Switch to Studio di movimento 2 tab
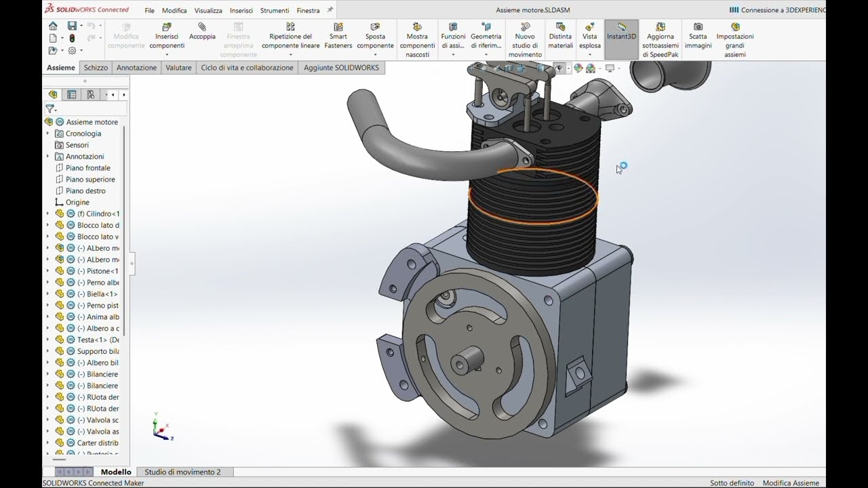This screenshot has height=488, width=868. [182, 472]
